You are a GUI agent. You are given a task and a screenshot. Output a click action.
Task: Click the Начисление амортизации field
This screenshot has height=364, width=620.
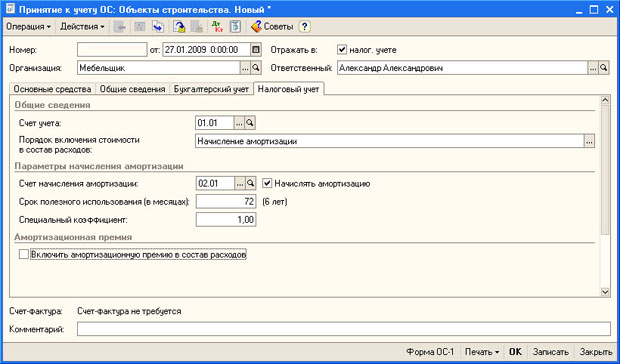389,141
